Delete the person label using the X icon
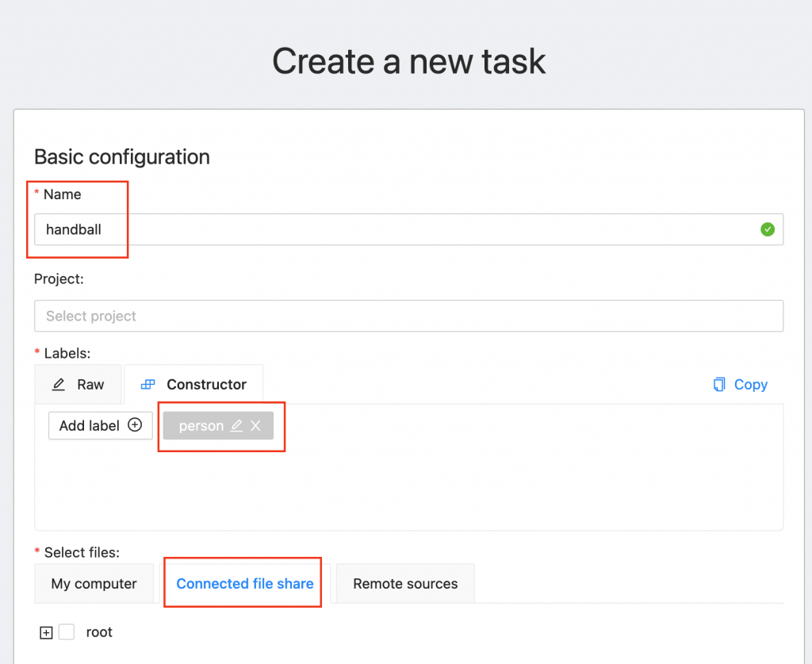The width and height of the screenshot is (812, 664). [x=255, y=425]
